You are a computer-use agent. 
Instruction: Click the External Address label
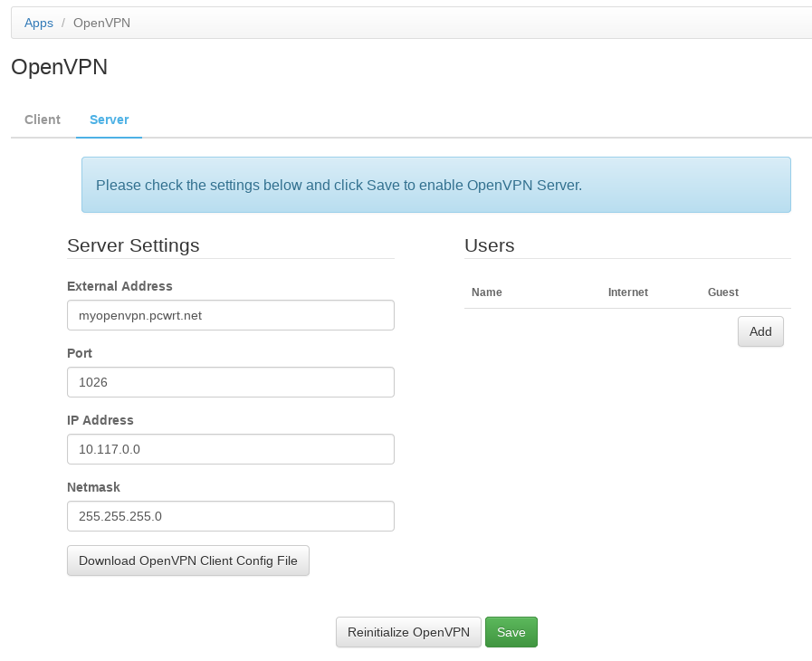click(119, 286)
